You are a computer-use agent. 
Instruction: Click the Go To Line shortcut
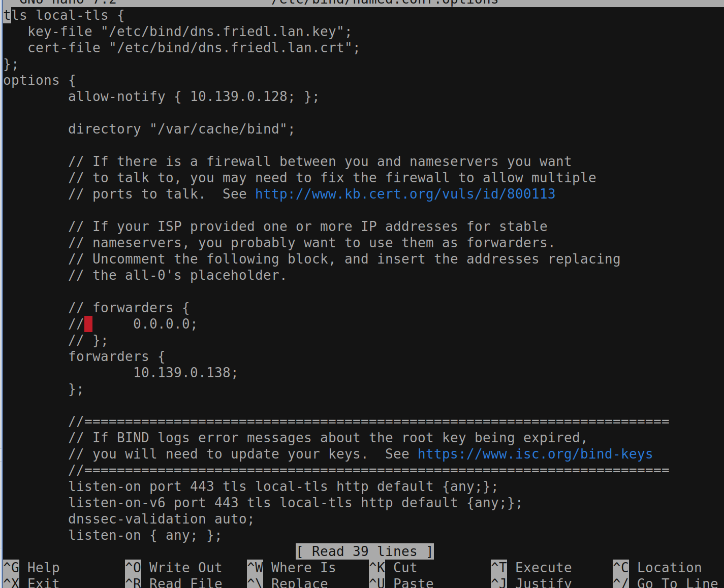(x=666, y=583)
